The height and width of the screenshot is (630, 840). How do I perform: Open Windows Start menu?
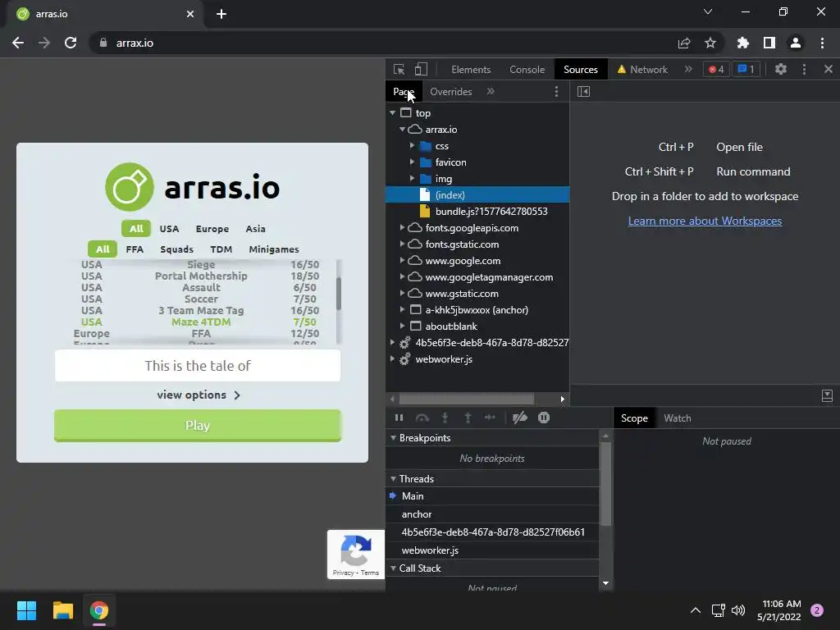coord(26,610)
